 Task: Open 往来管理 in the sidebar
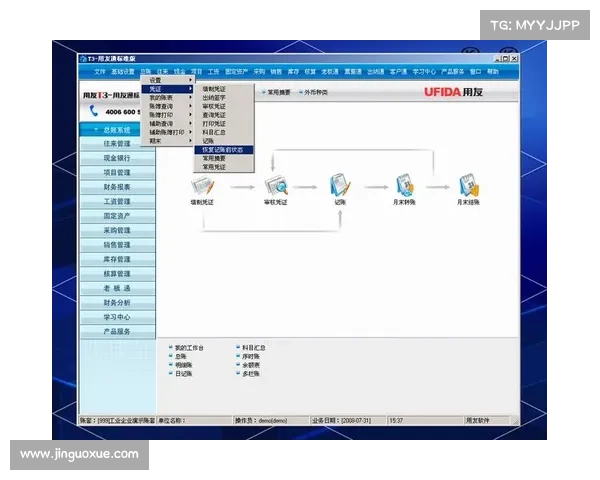point(117,144)
